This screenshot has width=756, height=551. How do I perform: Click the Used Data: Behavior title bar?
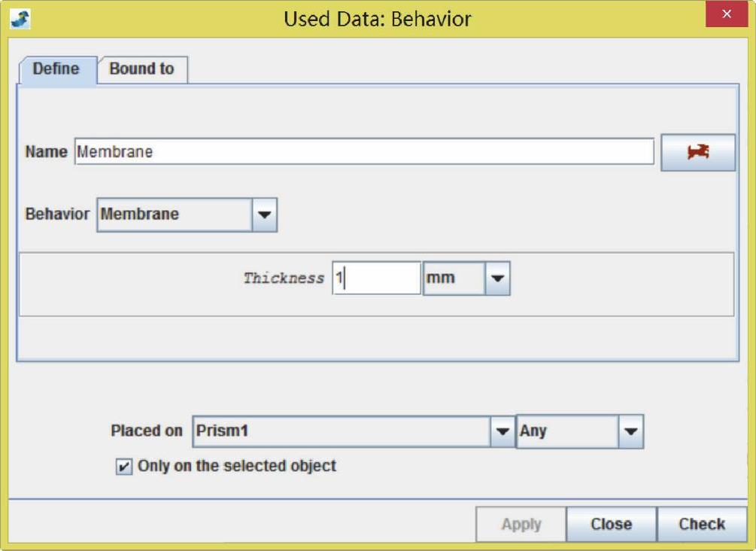coord(376,18)
